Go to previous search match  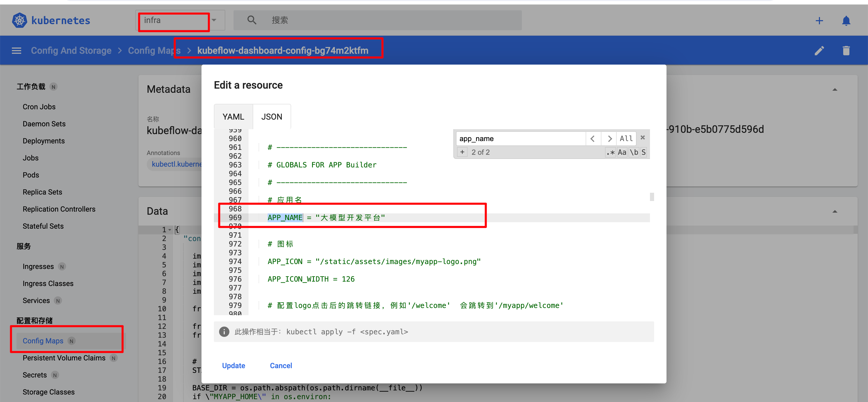pos(593,138)
